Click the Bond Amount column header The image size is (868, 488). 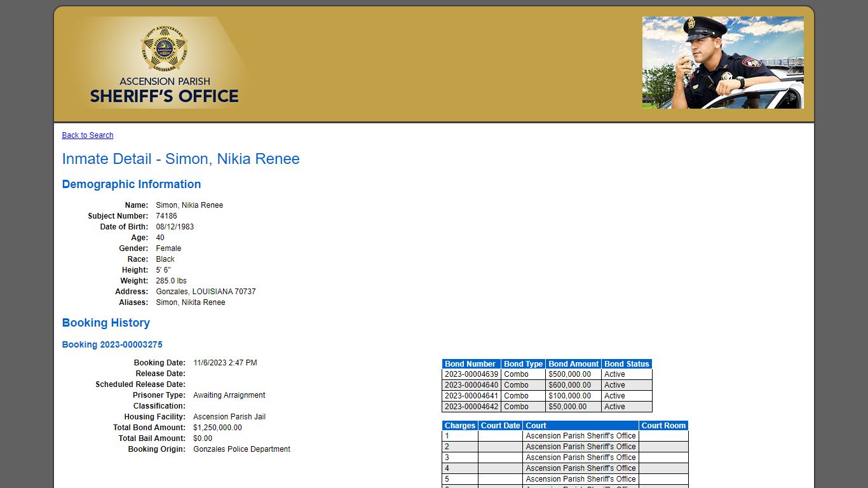[x=574, y=364]
